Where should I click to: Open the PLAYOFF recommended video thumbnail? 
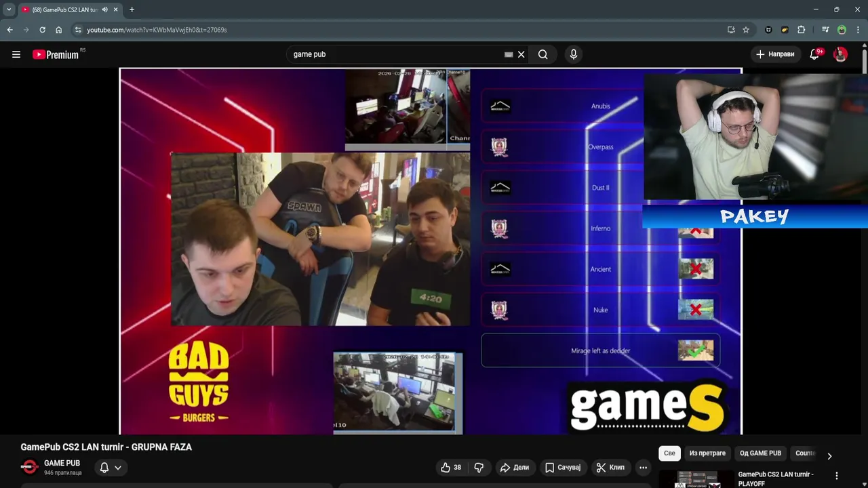coord(695,479)
